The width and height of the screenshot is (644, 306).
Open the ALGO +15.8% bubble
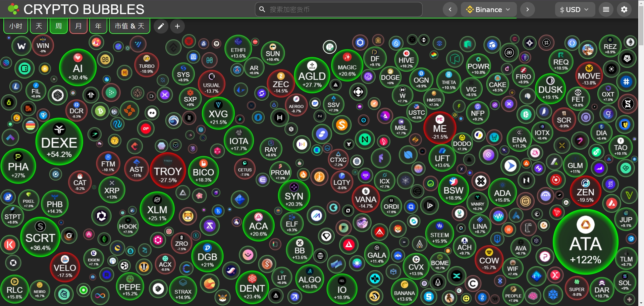point(310,278)
